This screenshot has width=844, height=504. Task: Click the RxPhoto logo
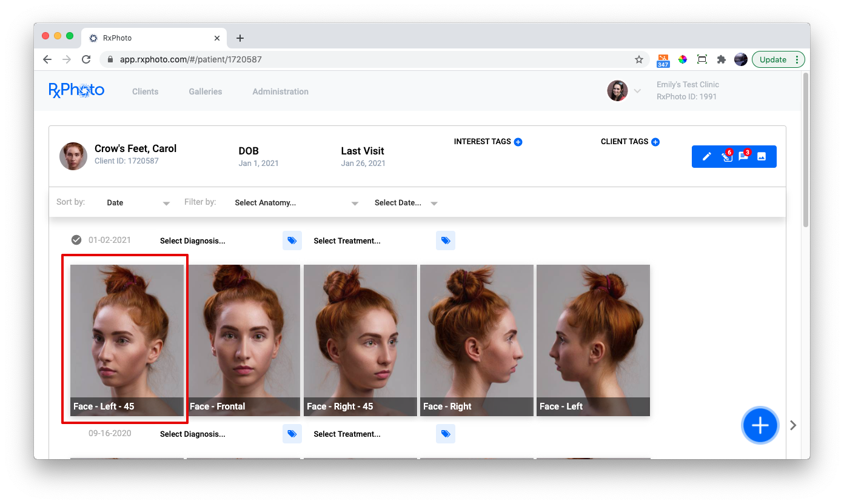tap(76, 91)
